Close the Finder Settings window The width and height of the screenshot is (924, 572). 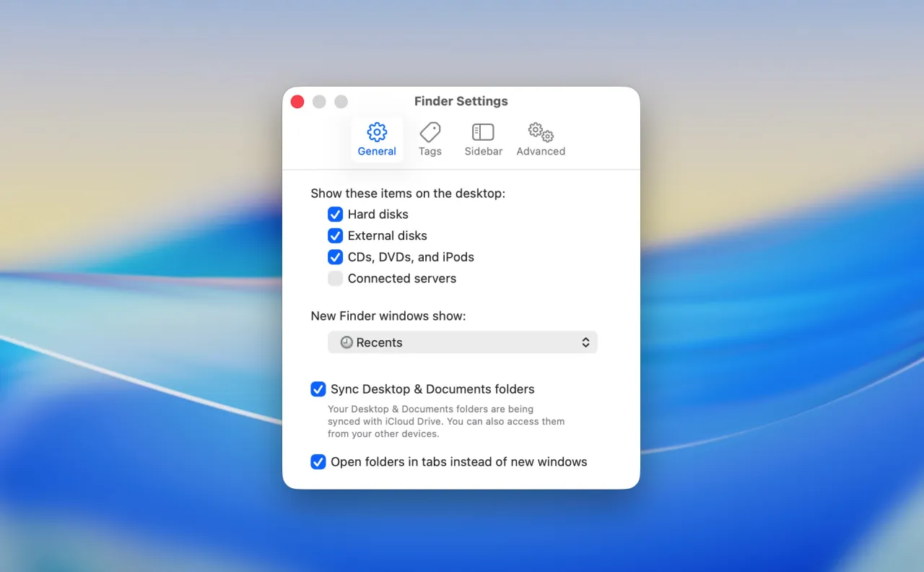pos(297,102)
